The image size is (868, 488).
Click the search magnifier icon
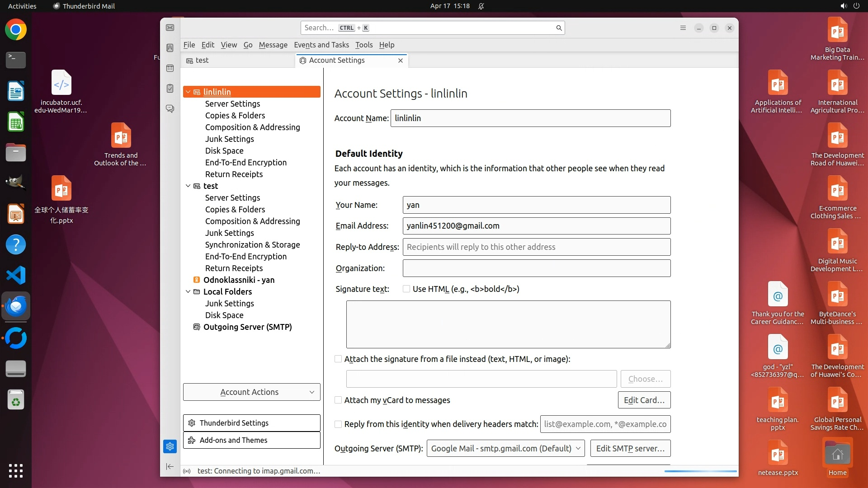tap(559, 28)
